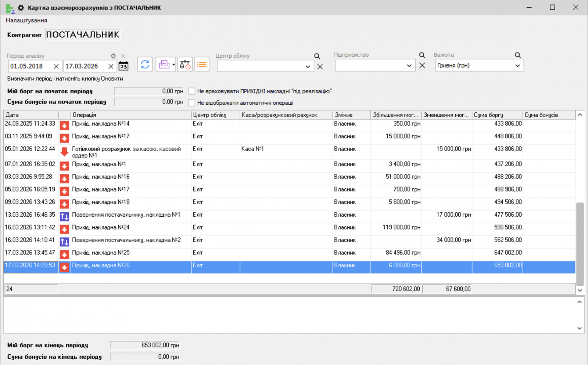
Task: Open the Налаштування menu
Action: [26, 20]
